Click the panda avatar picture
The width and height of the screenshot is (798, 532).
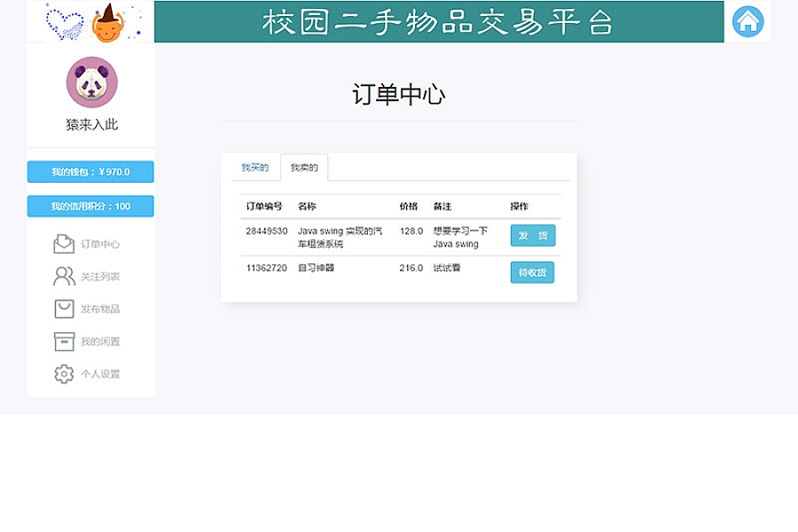point(92,82)
